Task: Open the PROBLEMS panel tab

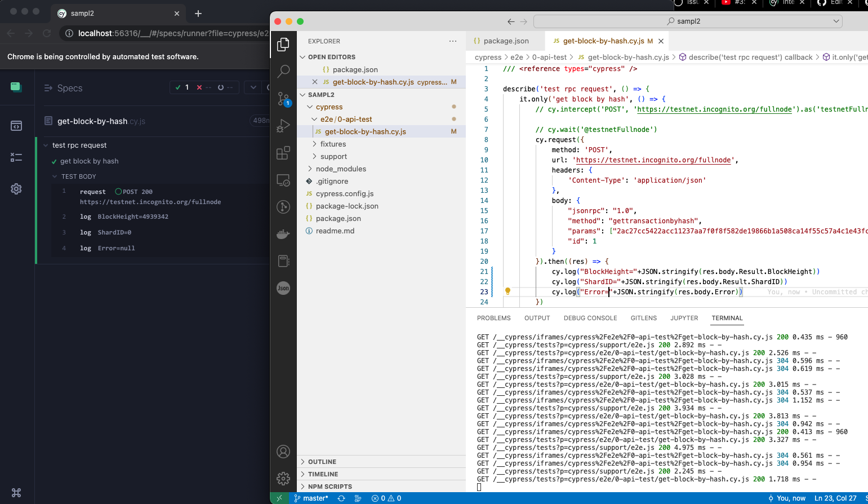Action: (493, 318)
